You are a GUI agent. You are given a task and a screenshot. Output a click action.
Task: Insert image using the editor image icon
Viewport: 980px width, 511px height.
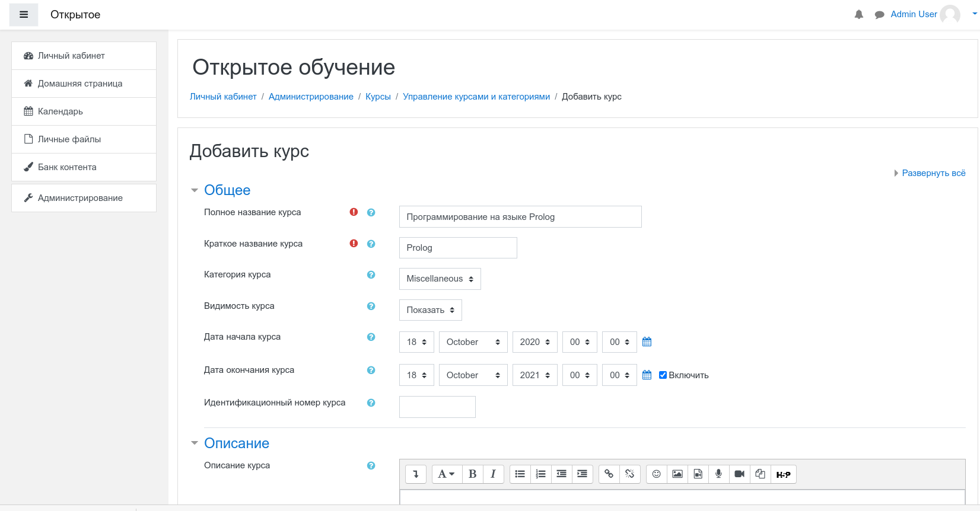click(x=677, y=474)
